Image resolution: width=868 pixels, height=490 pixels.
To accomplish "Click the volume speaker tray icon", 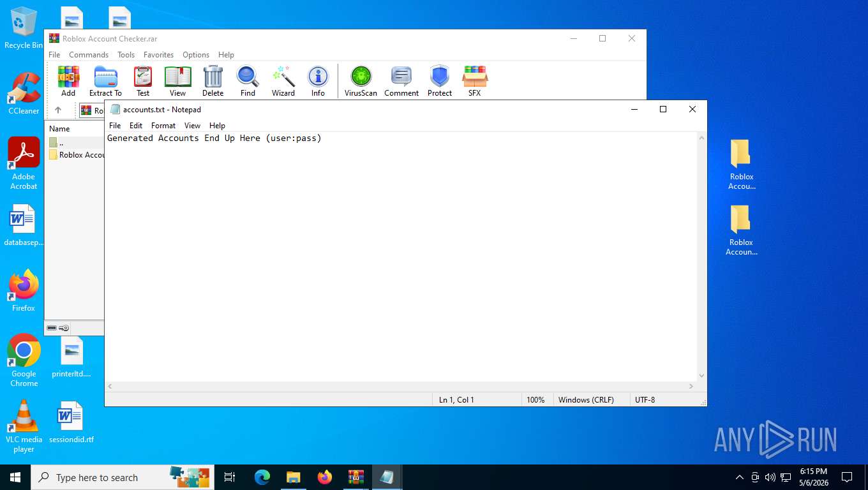I will (x=770, y=477).
